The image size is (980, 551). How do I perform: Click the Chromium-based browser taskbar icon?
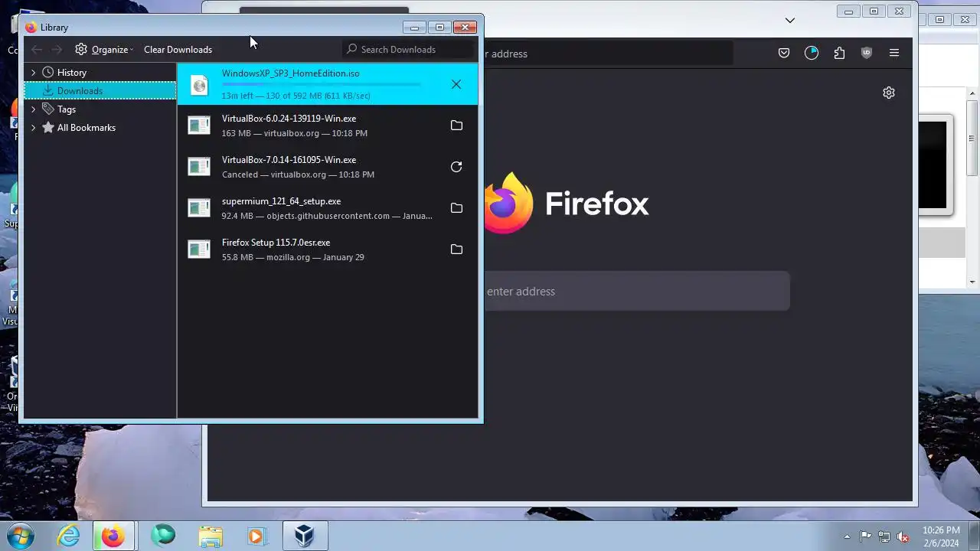click(x=163, y=536)
